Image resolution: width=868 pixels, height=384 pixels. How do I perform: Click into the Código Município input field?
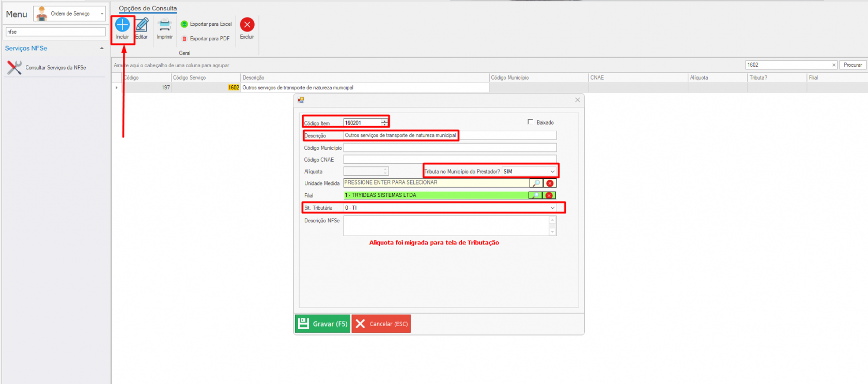coord(450,148)
